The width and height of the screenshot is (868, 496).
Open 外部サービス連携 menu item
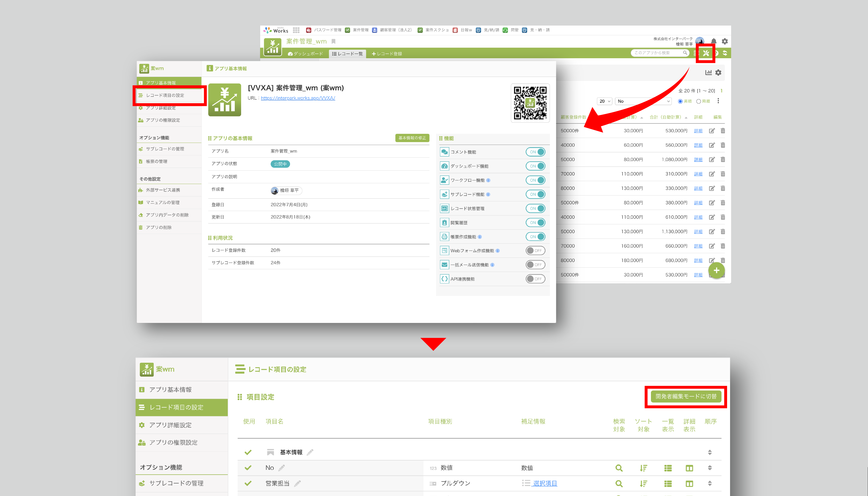pyautogui.click(x=169, y=190)
